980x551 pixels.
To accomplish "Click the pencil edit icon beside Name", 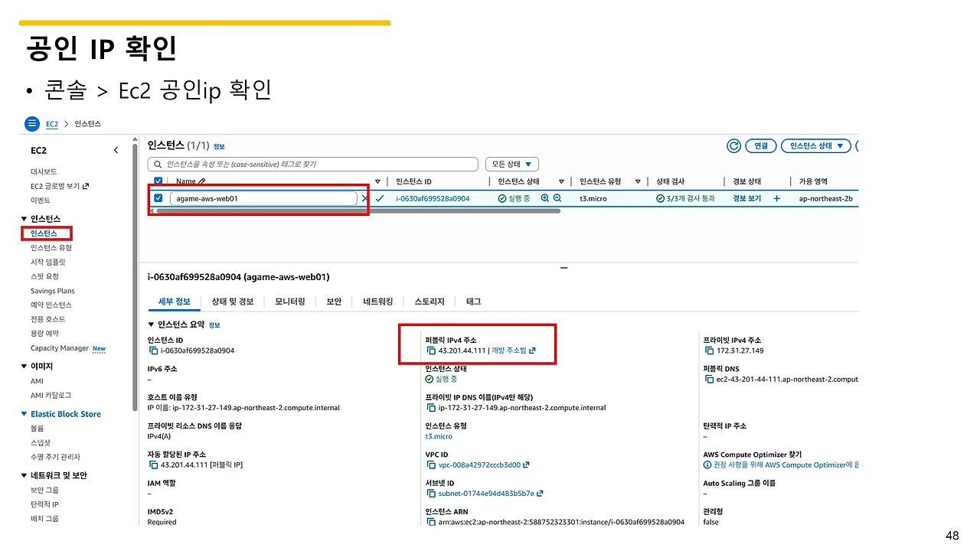I will (202, 181).
